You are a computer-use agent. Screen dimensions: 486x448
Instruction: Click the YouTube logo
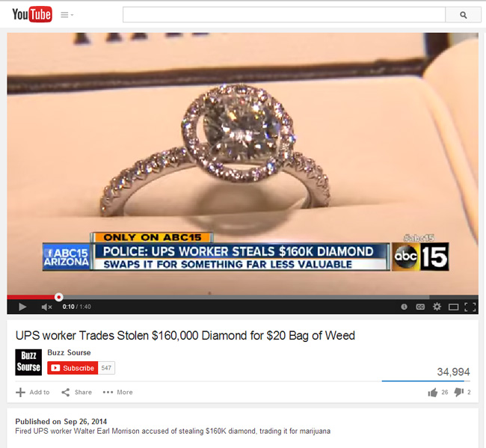click(32, 14)
